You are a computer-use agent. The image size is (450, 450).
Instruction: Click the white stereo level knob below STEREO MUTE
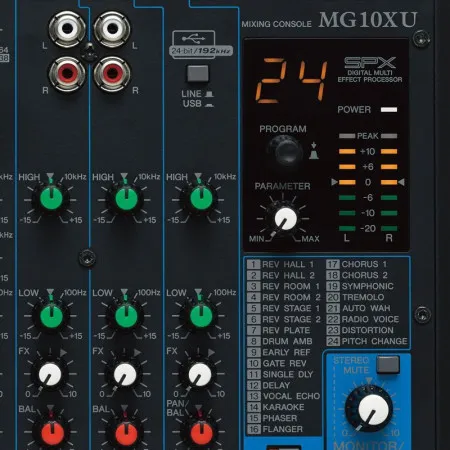pyautogui.click(x=373, y=410)
